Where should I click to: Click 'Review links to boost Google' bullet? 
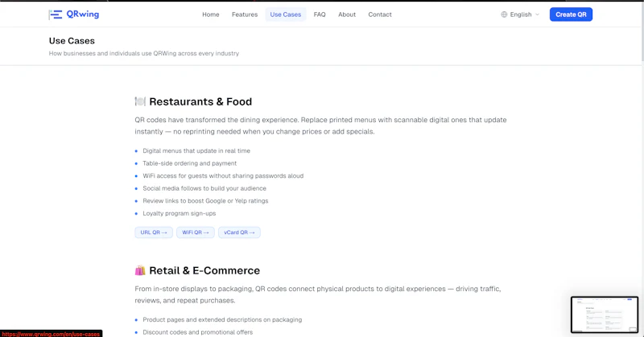coord(205,201)
